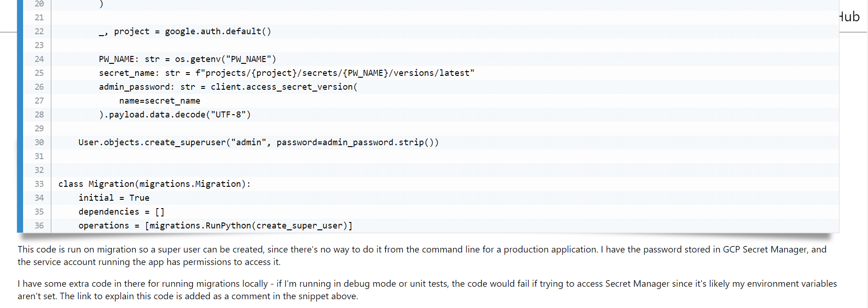Click class Migration definition on line 33
The width and height of the screenshot is (868, 308).
(x=154, y=184)
